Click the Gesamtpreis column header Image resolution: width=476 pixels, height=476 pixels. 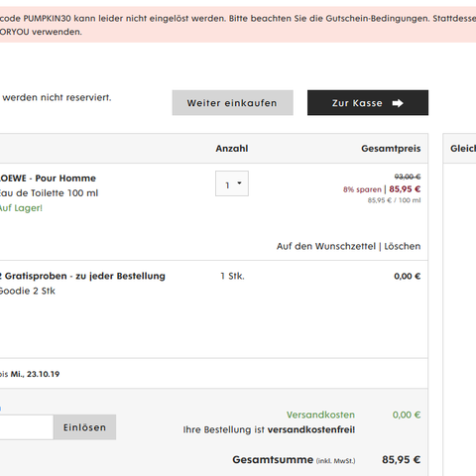(x=391, y=149)
